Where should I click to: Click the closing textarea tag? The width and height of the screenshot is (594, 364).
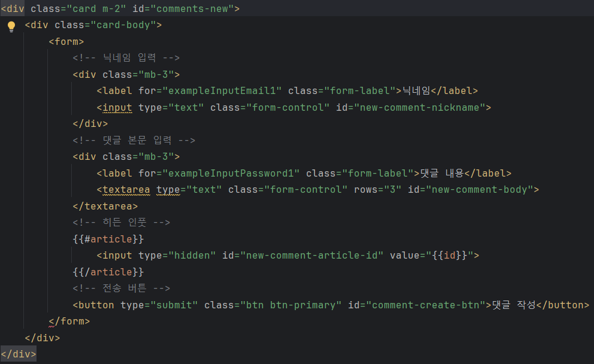(x=105, y=207)
